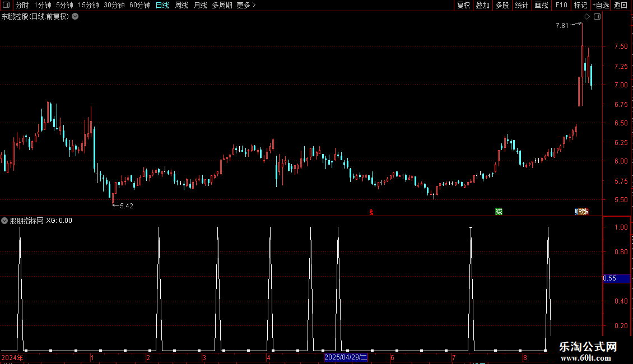Click the month 8 label on the time axis
633x364 pixels.
[525, 357]
